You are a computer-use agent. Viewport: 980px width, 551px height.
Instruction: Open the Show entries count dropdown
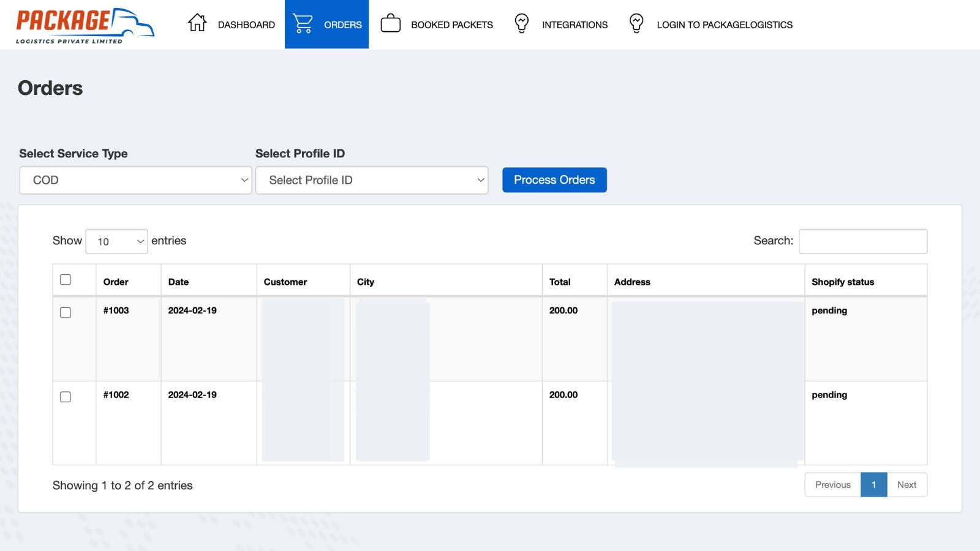click(x=116, y=241)
